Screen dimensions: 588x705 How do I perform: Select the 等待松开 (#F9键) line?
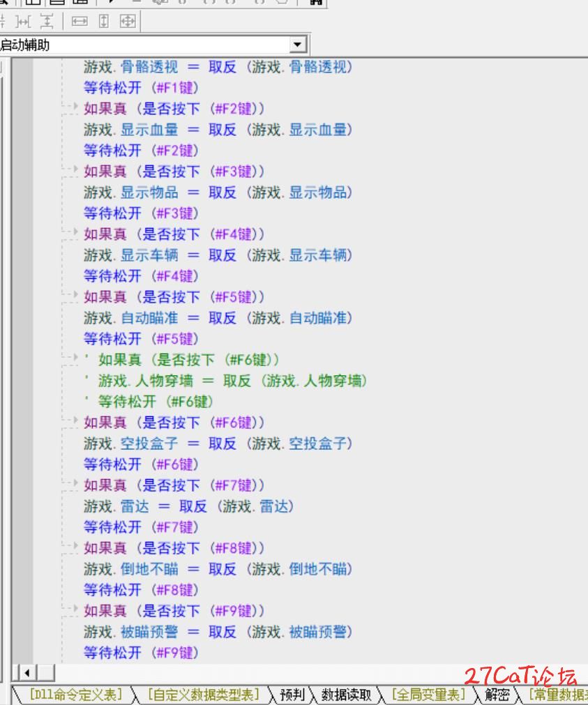[141, 653]
